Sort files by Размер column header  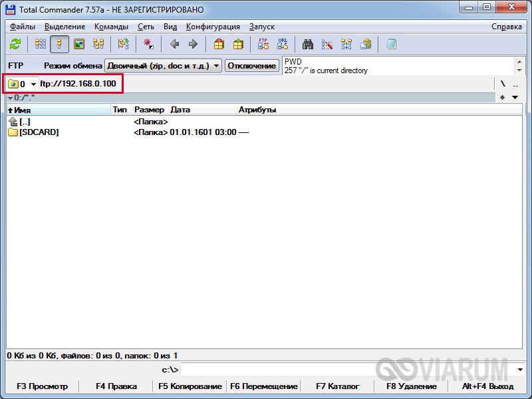[150, 110]
